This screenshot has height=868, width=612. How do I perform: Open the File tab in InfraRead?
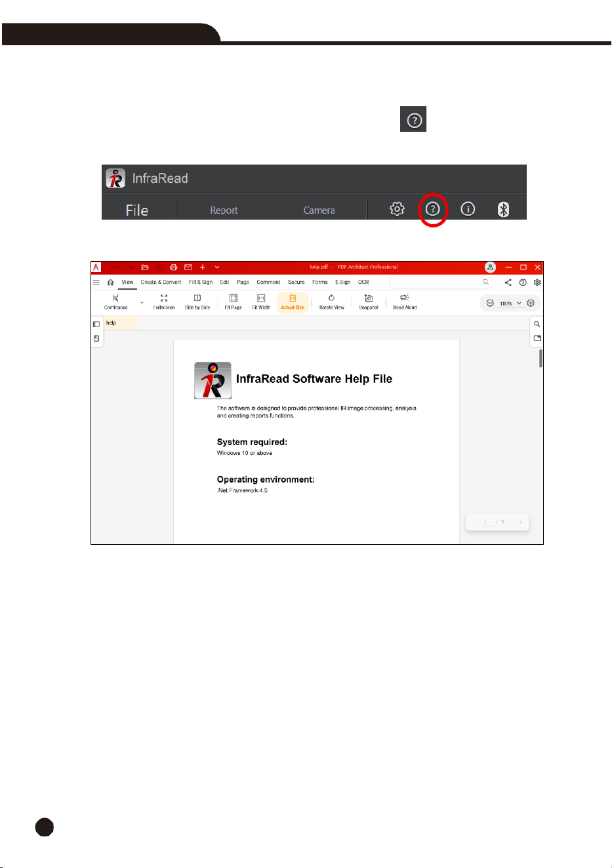point(137,210)
